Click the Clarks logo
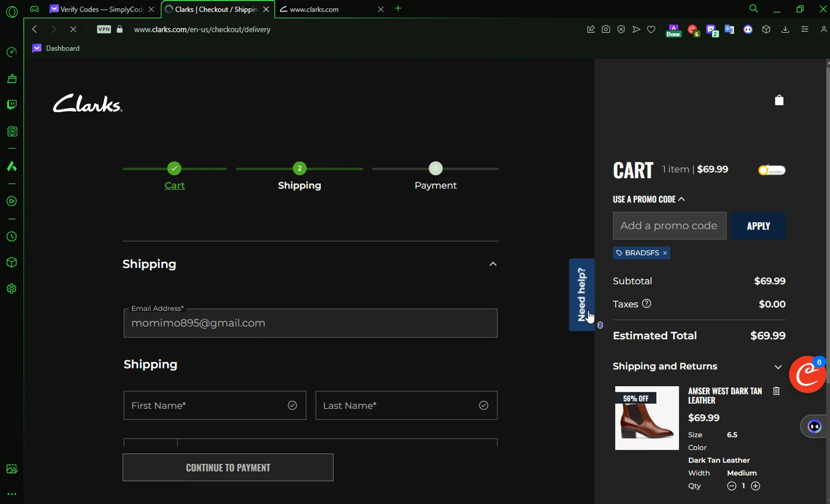The width and height of the screenshot is (830, 504). coord(87,103)
